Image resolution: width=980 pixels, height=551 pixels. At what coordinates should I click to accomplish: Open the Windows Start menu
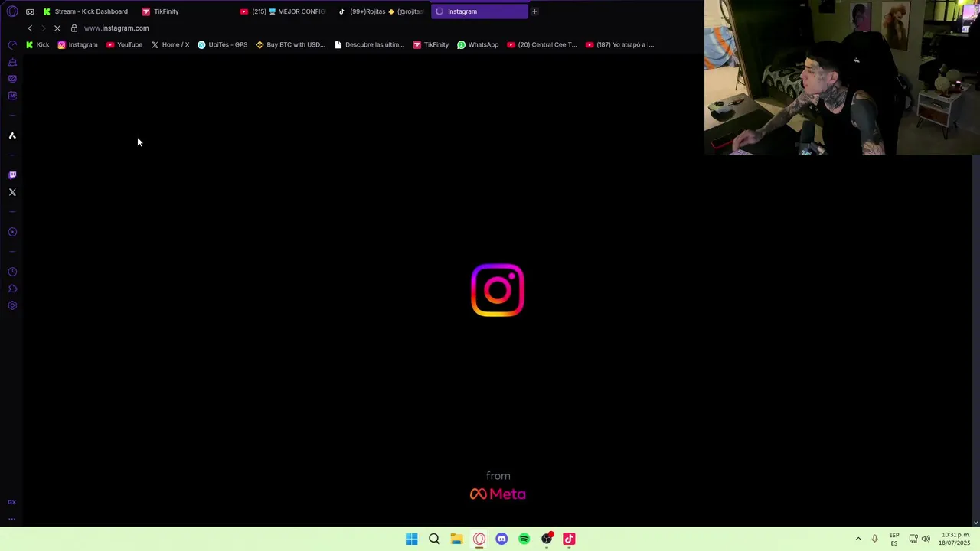pyautogui.click(x=412, y=539)
